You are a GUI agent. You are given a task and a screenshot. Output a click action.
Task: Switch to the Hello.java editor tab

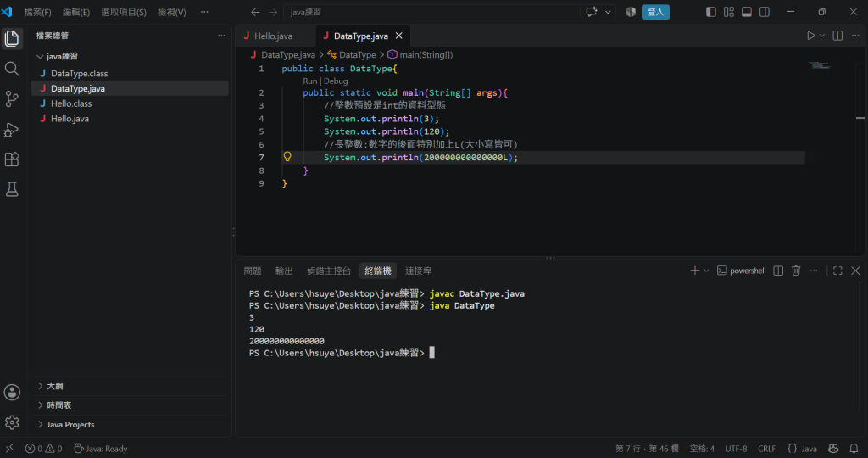(275, 36)
